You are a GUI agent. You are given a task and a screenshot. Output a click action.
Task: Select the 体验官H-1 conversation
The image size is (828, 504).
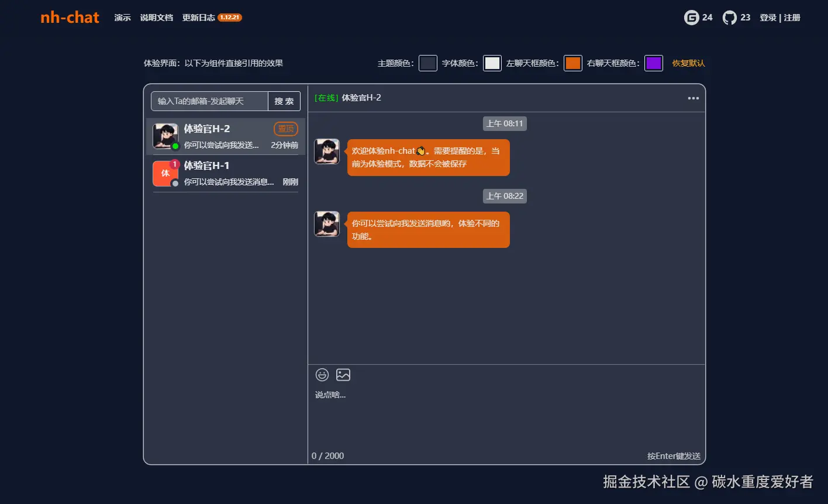coord(225,173)
